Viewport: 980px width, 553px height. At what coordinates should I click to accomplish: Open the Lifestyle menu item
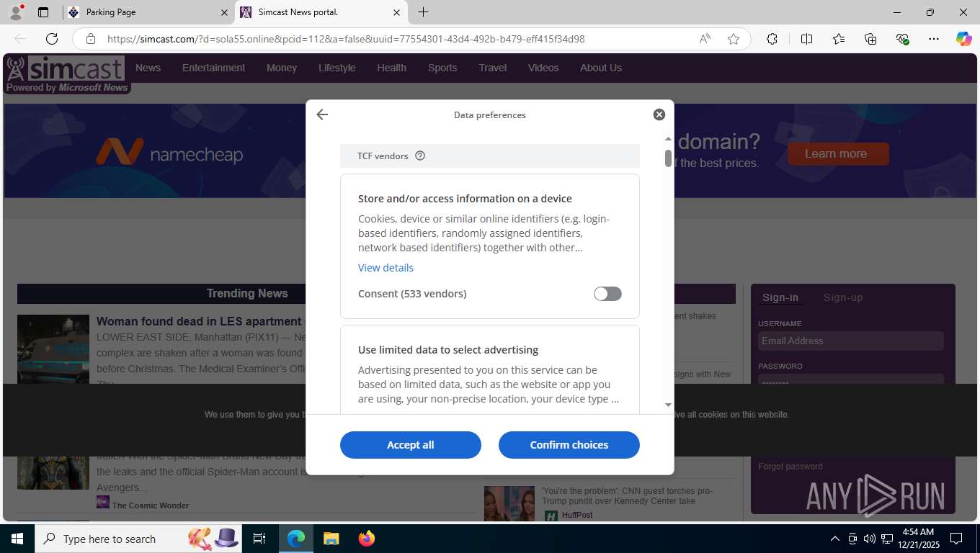(x=337, y=68)
